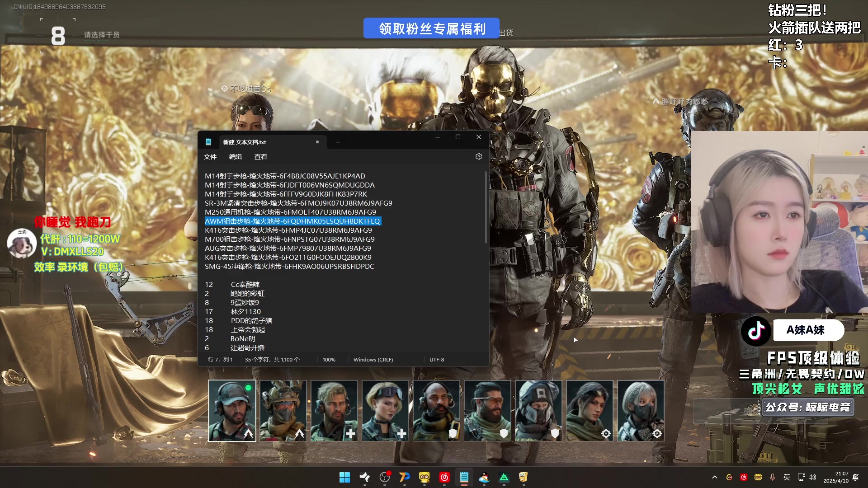Open the volume speaker tray icon
Screen dimensions: 868x488
click(x=812, y=477)
